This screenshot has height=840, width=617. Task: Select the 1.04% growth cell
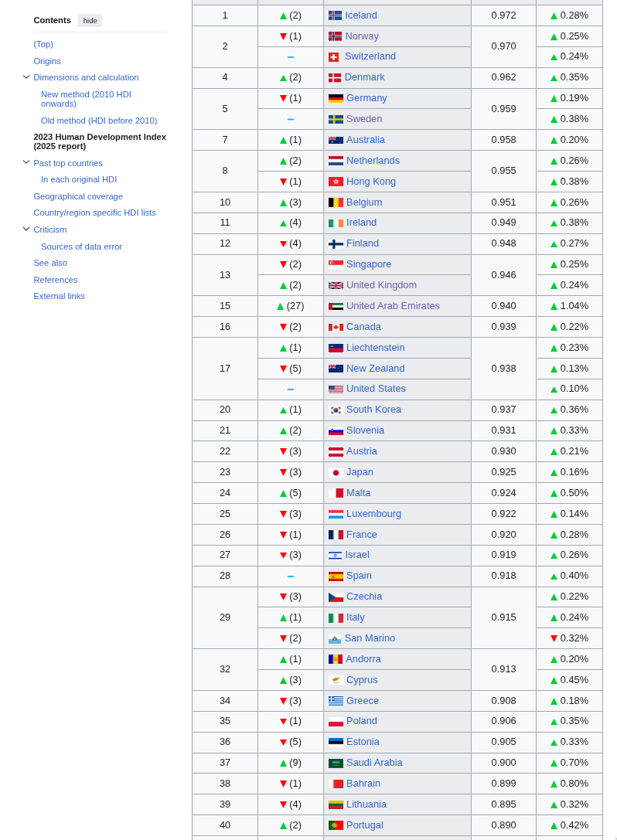[569, 307]
